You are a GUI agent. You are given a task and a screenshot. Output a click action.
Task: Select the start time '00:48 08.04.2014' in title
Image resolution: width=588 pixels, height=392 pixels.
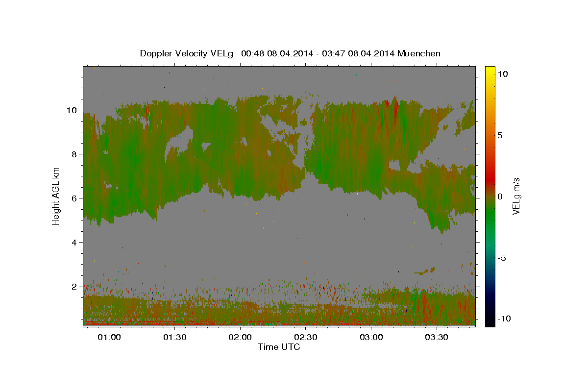[x=277, y=53]
